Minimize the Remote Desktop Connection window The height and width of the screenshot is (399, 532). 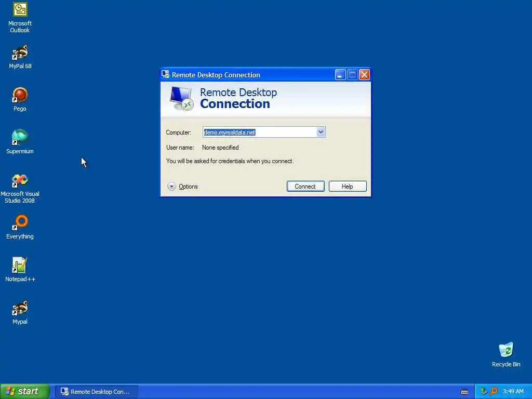point(340,75)
